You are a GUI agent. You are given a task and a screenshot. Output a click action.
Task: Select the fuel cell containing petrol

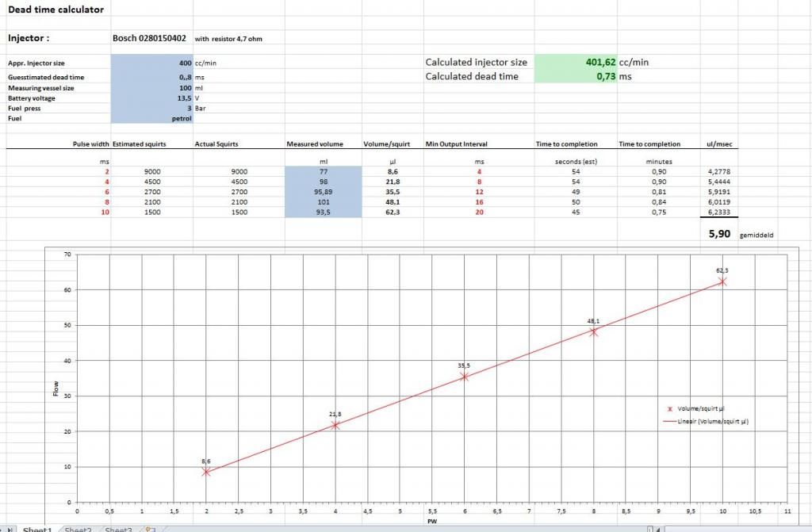coord(151,118)
